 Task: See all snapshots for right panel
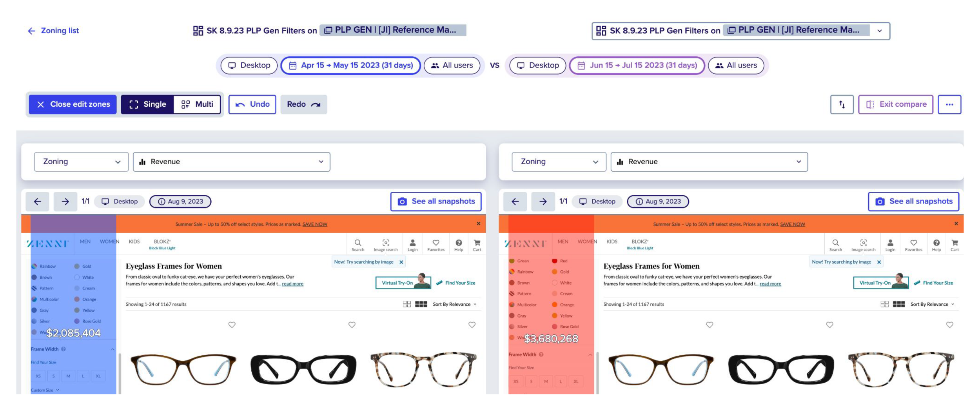click(x=913, y=202)
